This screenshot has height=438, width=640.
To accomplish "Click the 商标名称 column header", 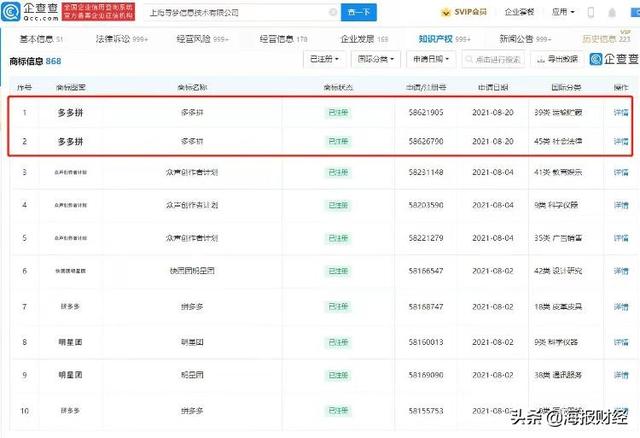I will point(192,87).
